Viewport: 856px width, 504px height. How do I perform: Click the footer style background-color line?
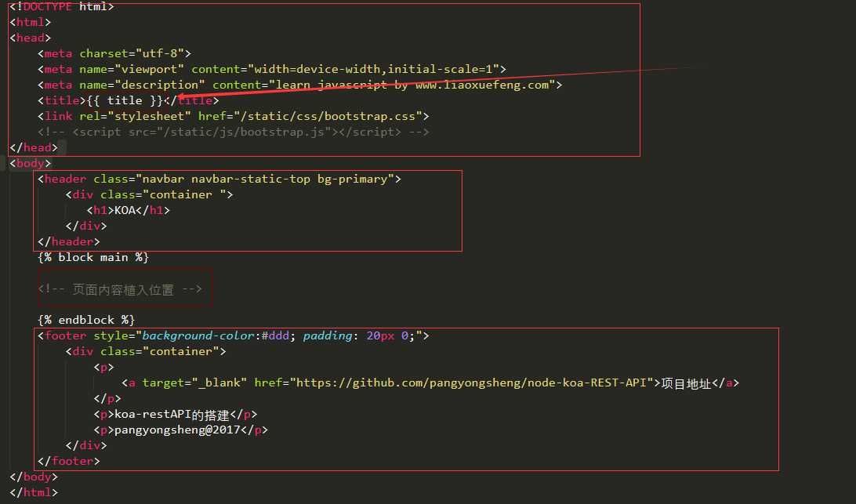point(233,335)
